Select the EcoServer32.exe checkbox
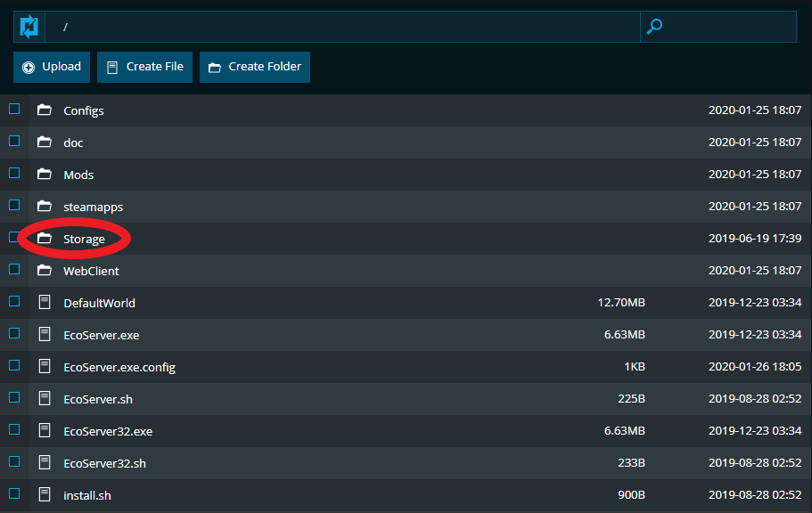The image size is (812, 513). 14,429
